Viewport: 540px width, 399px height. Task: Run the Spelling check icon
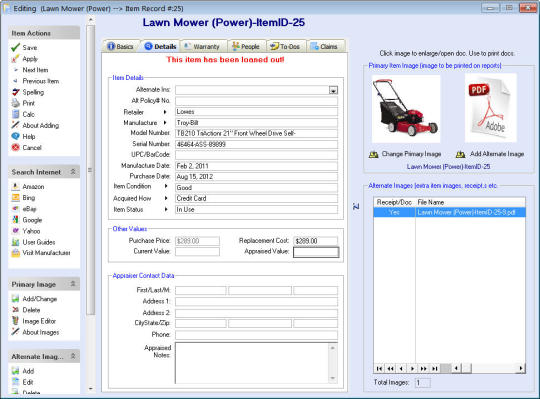[15, 92]
